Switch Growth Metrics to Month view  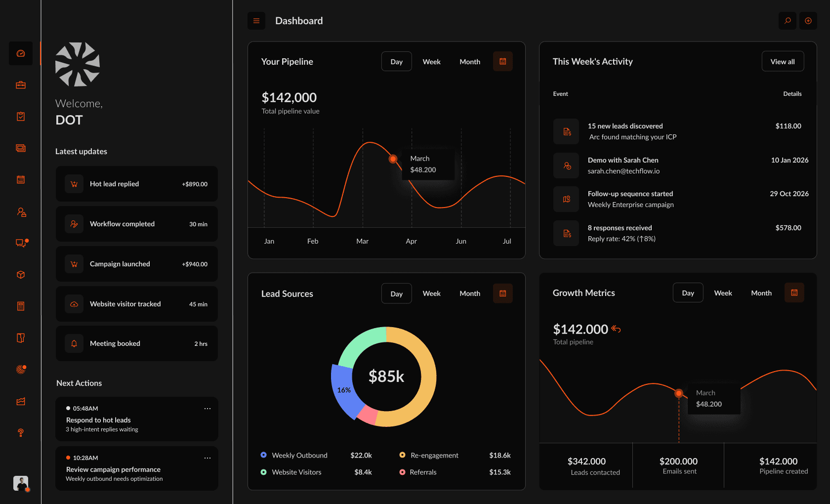(x=761, y=293)
